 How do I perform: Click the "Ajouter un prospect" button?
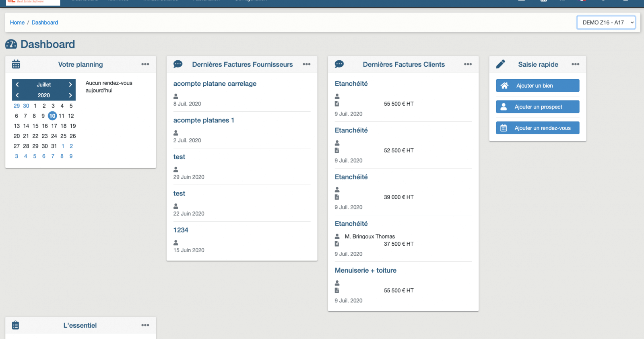pos(538,107)
